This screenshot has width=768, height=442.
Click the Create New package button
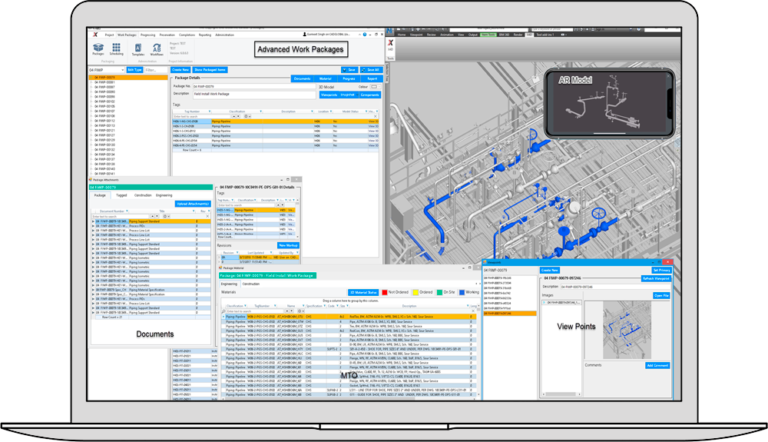pyautogui.click(x=180, y=70)
